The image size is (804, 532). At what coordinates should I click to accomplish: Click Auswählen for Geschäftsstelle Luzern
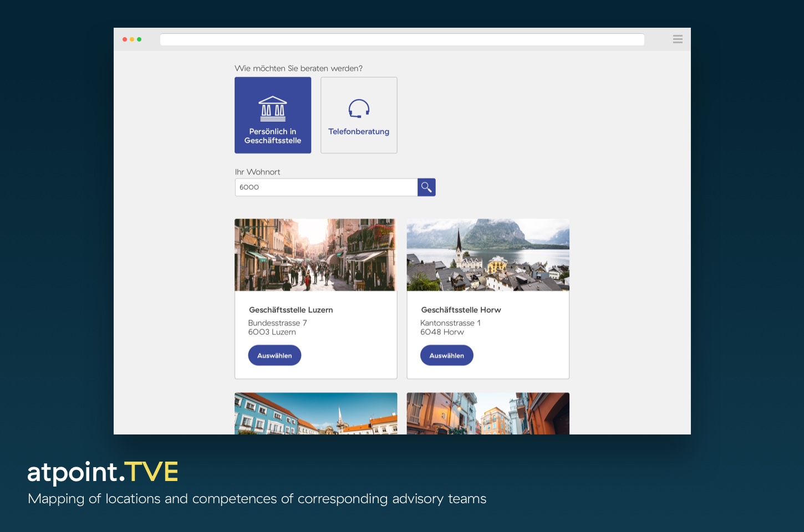(x=274, y=355)
